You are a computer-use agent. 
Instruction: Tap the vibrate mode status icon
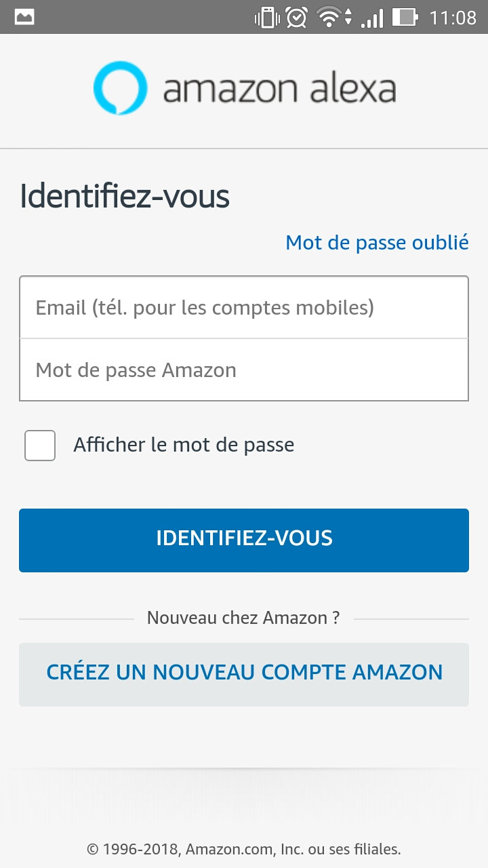coord(267,17)
